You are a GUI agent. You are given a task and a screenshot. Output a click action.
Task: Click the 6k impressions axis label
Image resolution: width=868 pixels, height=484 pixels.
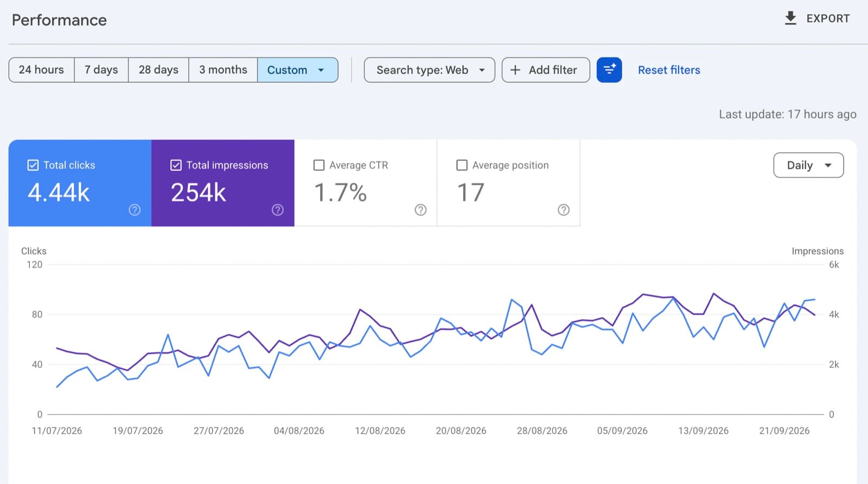pos(834,265)
